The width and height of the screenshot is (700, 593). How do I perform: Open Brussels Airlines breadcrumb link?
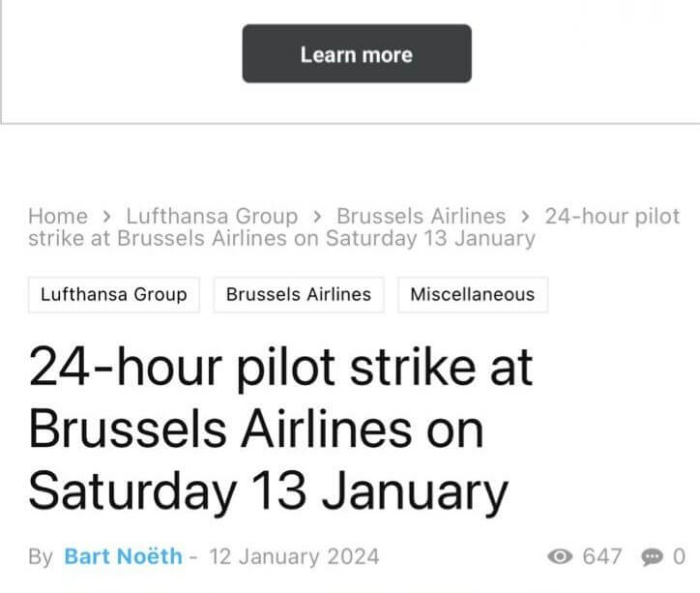pos(421,216)
